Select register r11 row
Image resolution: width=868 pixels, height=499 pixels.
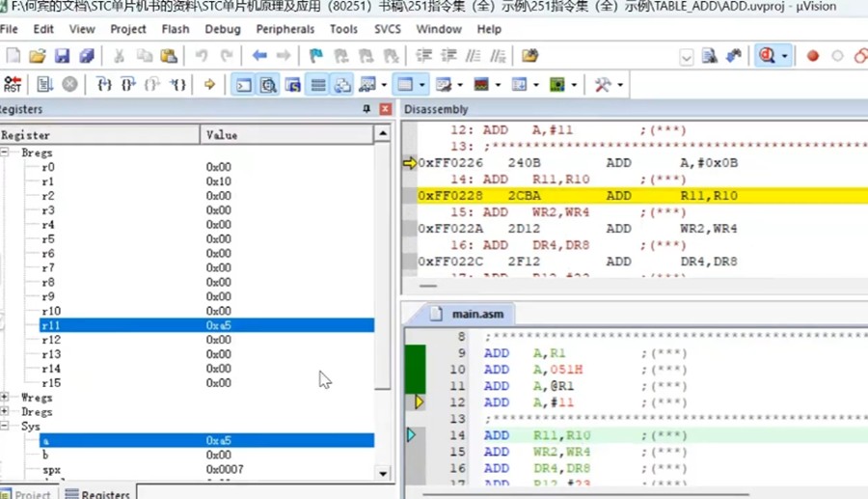207,325
